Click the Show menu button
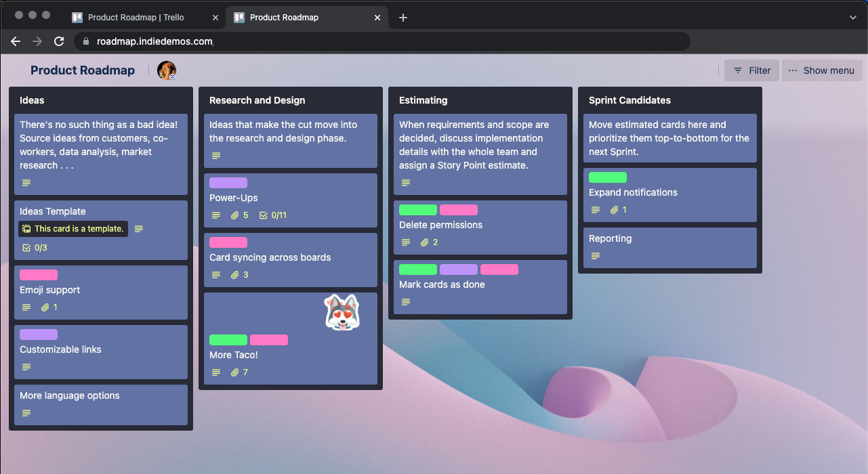 click(x=822, y=70)
